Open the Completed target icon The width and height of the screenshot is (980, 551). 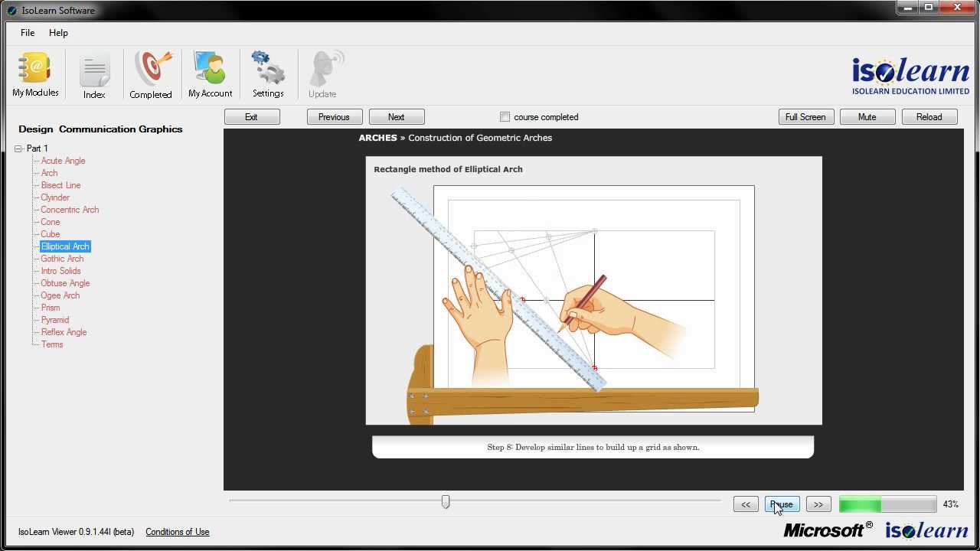[151, 75]
